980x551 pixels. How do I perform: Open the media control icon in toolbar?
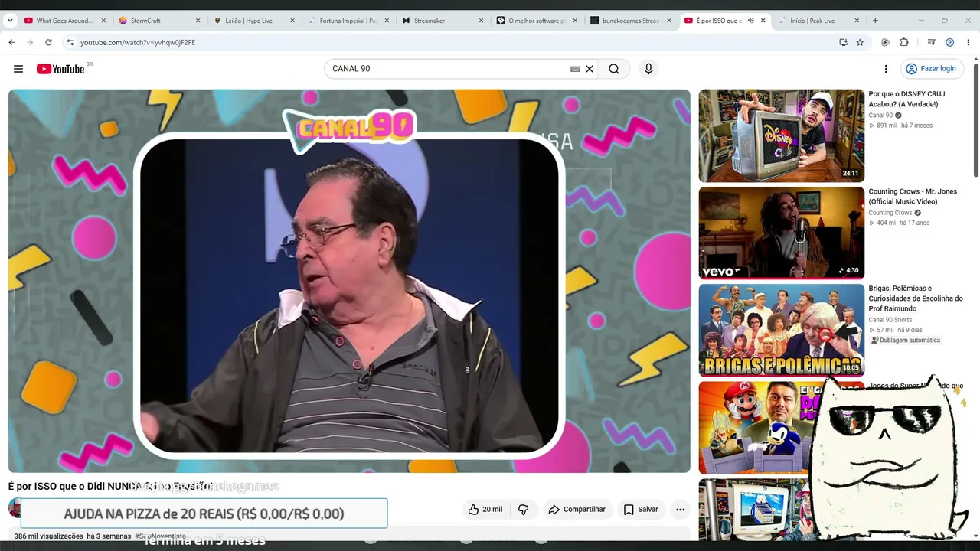click(932, 43)
